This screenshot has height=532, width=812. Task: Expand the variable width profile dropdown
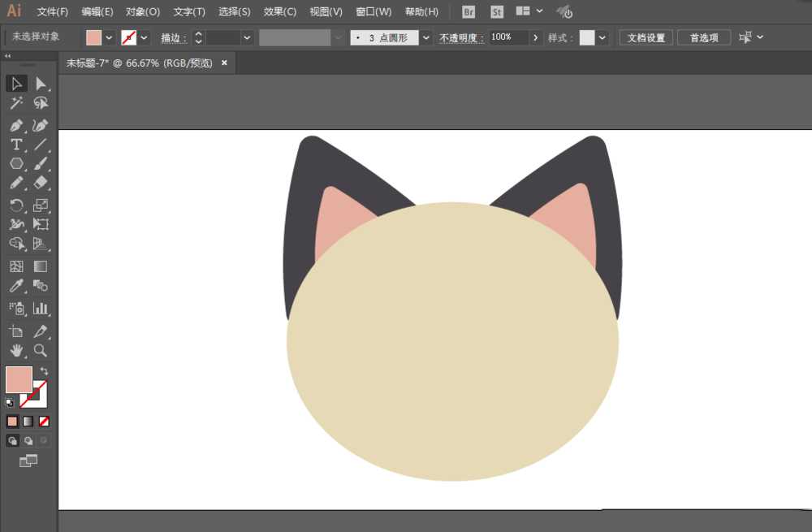coord(338,37)
